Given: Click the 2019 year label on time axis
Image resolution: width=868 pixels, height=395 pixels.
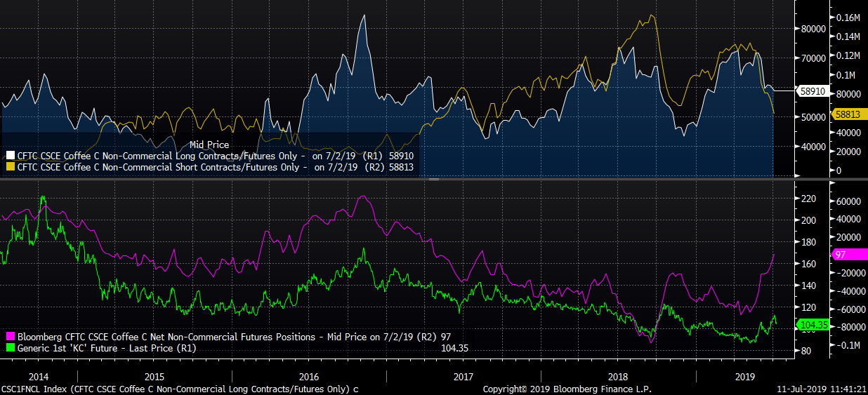Looking at the screenshot, I should 744,377.
